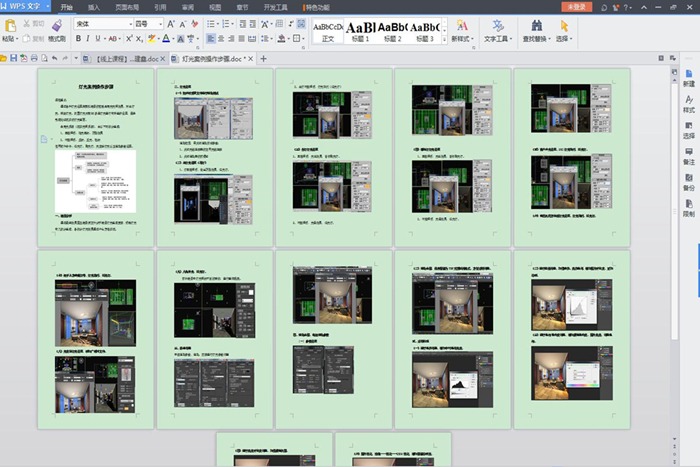Click the text highlight color swatch
The width and height of the screenshot is (700, 467).
click(151, 39)
